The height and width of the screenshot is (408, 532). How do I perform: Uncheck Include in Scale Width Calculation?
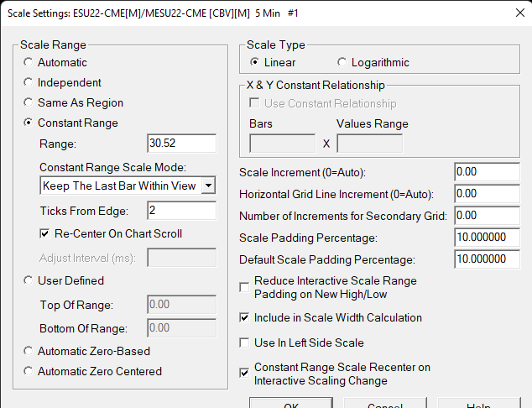[244, 318]
